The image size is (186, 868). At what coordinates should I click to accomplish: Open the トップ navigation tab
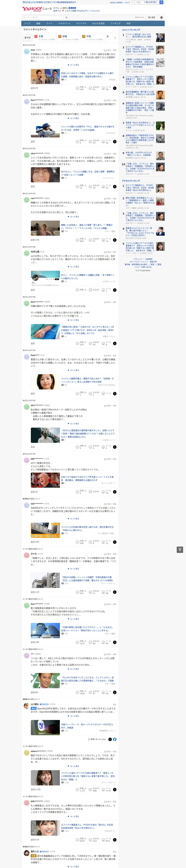coord(27,24)
